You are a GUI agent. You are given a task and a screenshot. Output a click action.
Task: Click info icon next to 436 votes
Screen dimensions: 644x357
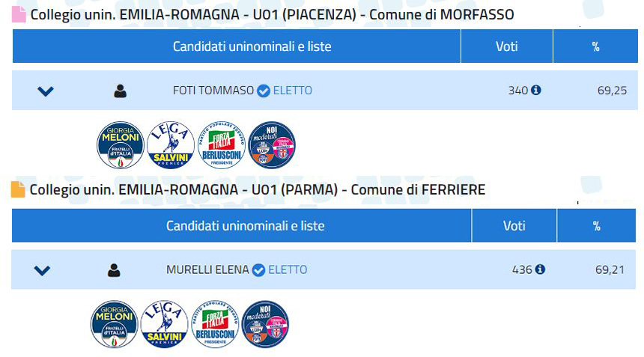click(540, 269)
